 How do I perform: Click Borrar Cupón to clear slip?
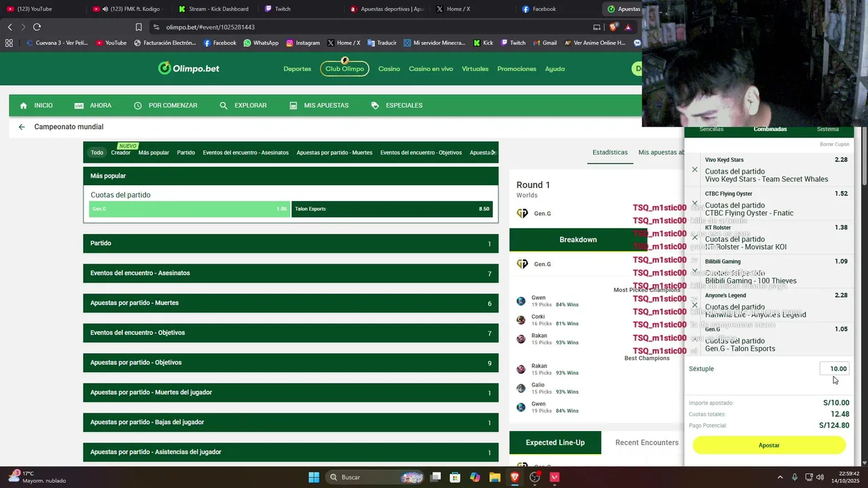[x=834, y=144]
